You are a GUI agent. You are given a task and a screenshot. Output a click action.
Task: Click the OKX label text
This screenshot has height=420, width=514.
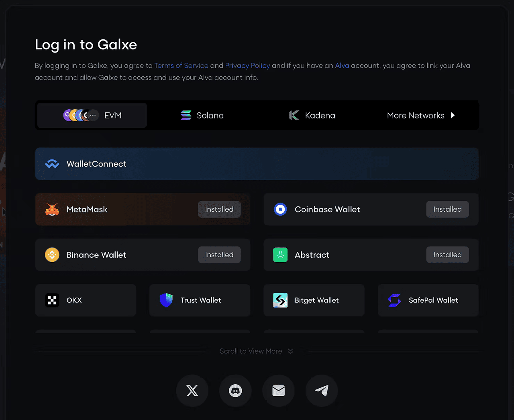tap(74, 300)
